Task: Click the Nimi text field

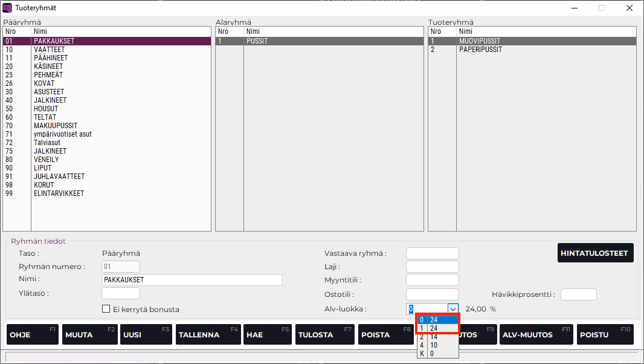Action: tap(192, 280)
